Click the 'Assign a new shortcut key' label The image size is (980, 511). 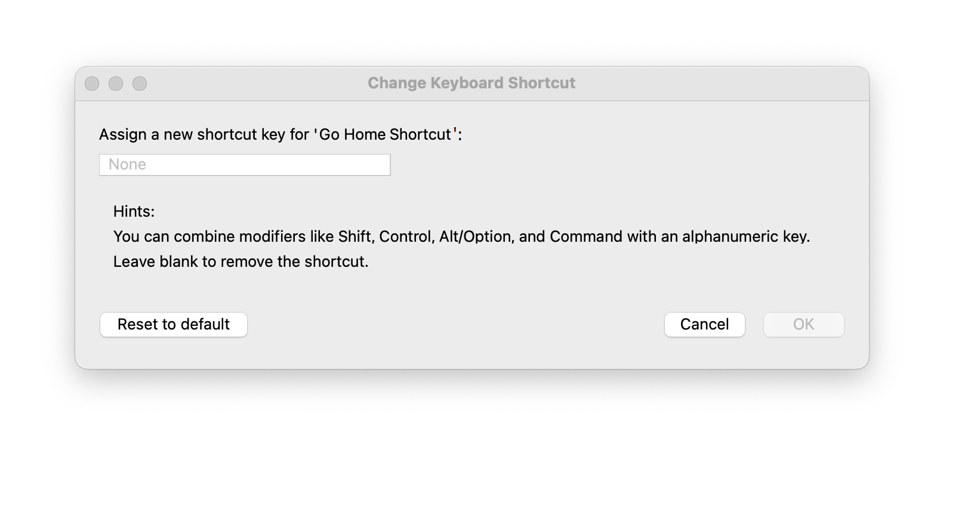203,134
